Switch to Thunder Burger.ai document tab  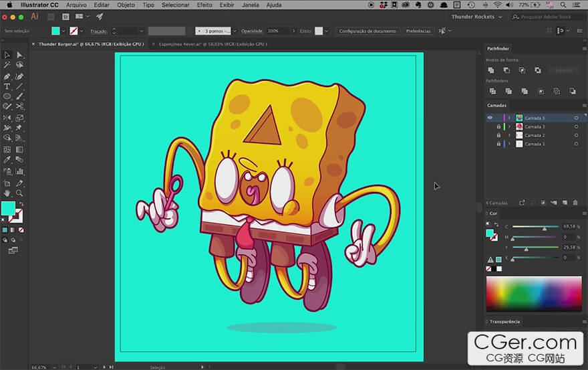[91, 44]
